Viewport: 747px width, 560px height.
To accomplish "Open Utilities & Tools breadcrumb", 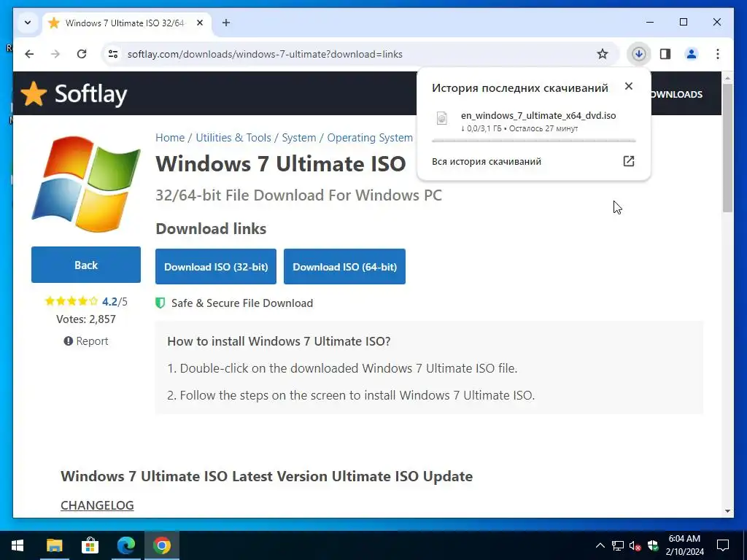I will point(233,138).
